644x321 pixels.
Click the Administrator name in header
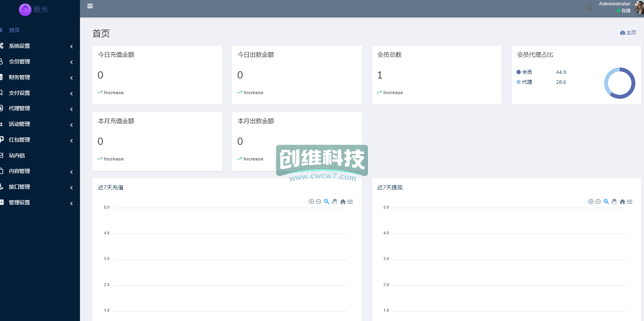[x=614, y=4]
